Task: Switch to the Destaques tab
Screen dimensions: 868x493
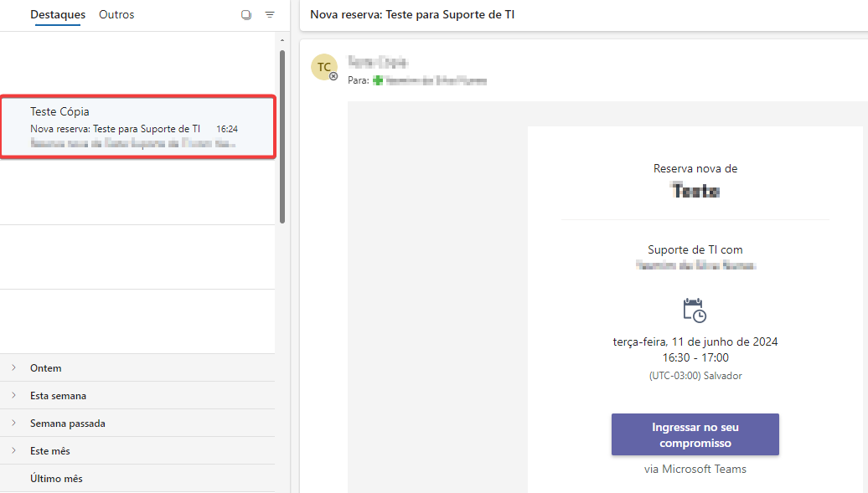Action: tap(58, 14)
